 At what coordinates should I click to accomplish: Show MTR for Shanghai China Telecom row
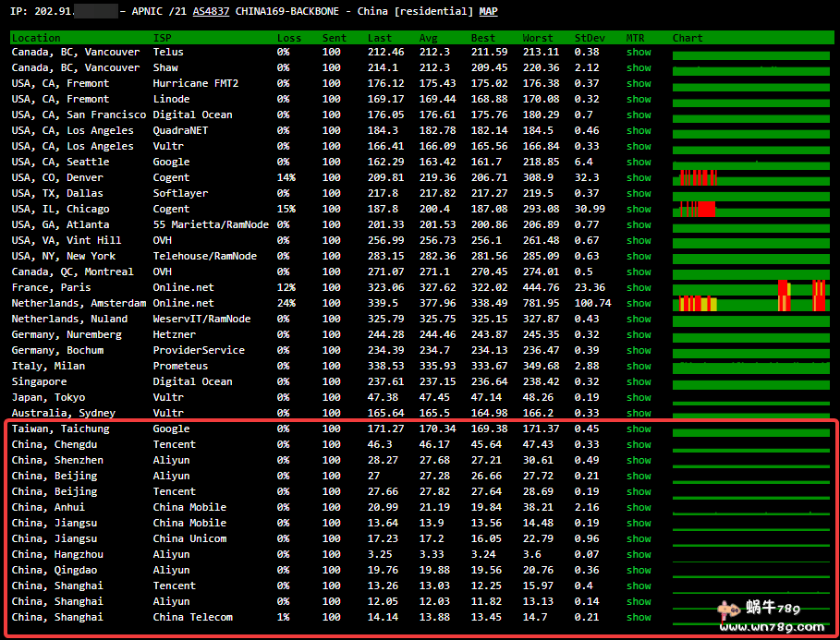click(x=639, y=618)
